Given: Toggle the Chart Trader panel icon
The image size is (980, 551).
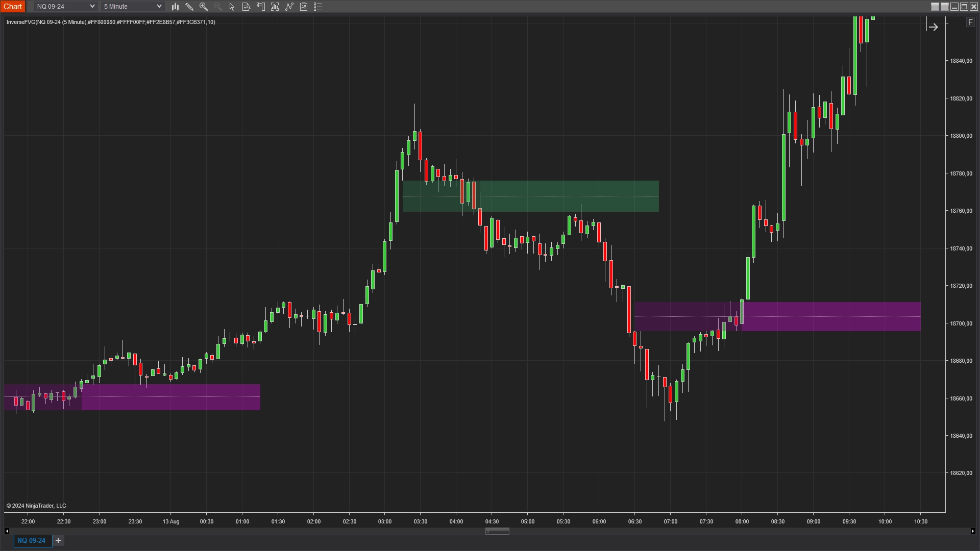Looking at the screenshot, I should point(261,7).
